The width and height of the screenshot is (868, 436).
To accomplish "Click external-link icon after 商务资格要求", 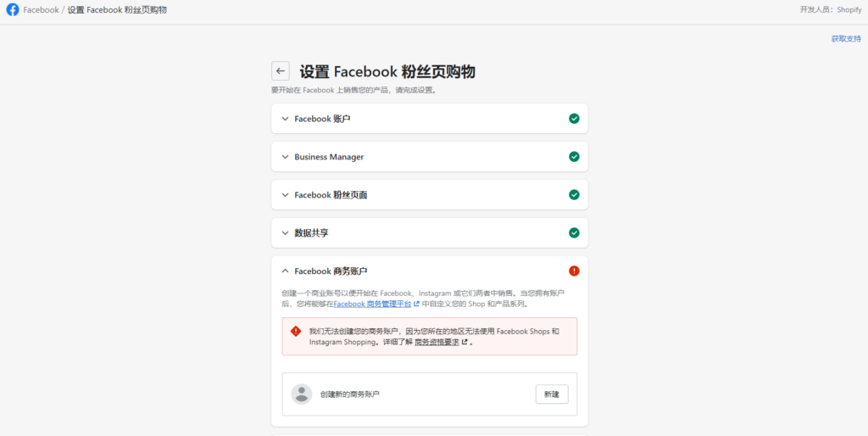I will click(465, 343).
